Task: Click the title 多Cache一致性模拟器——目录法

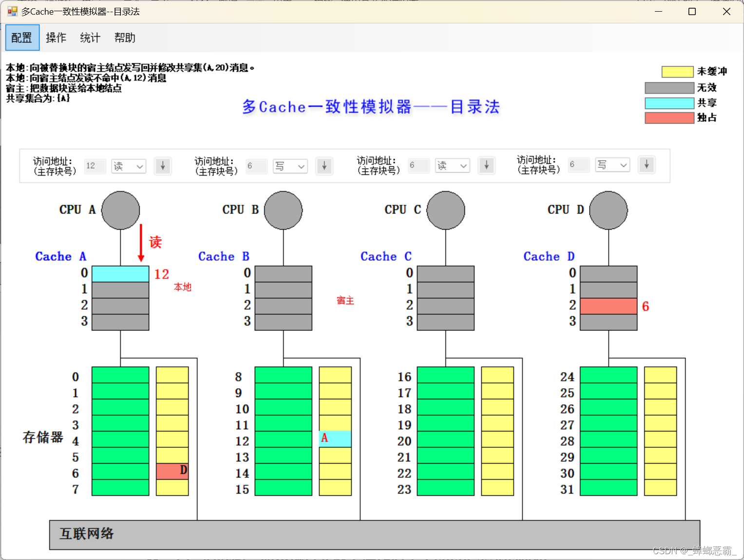Action: [371, 107]
